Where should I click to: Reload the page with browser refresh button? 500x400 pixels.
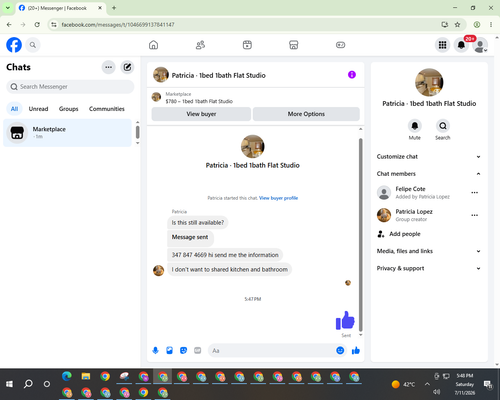(37, 25)
